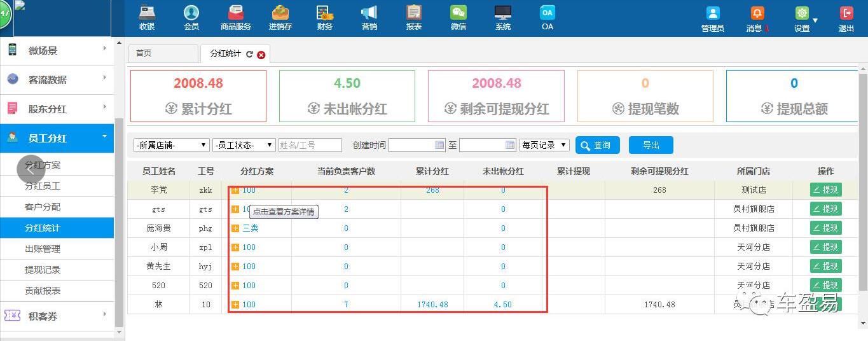
Task: Open 贡献报表 in sidebar
Action: coord(43,291)
